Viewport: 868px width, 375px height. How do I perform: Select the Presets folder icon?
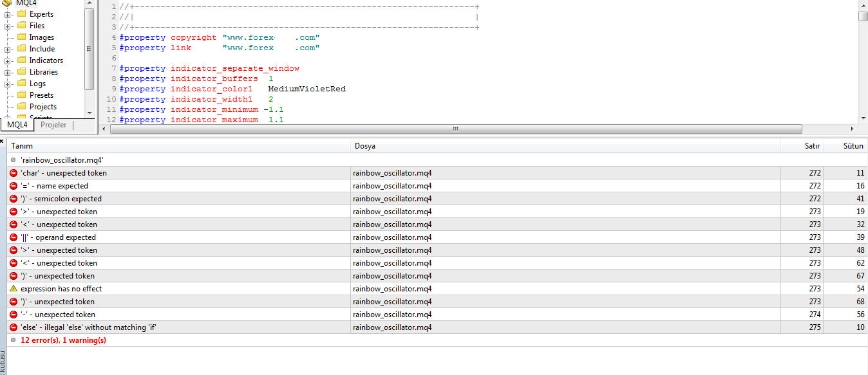(21, 95)
